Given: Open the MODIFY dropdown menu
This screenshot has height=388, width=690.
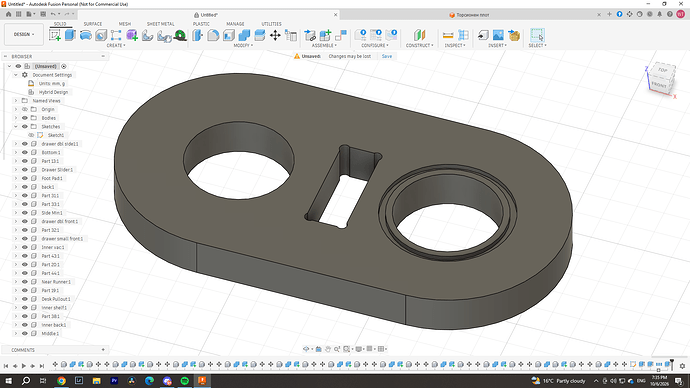Looking at the screenshot, I should [x=243, y=45].
